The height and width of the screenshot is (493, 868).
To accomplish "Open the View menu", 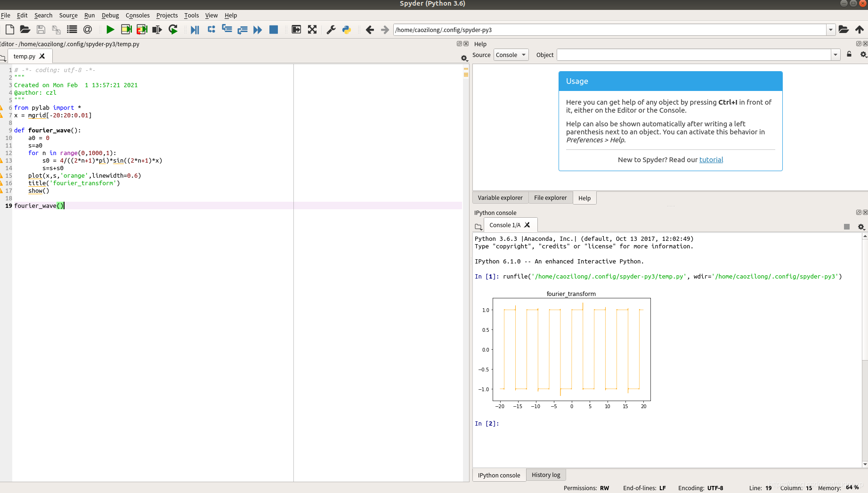I will click(211, 15).
